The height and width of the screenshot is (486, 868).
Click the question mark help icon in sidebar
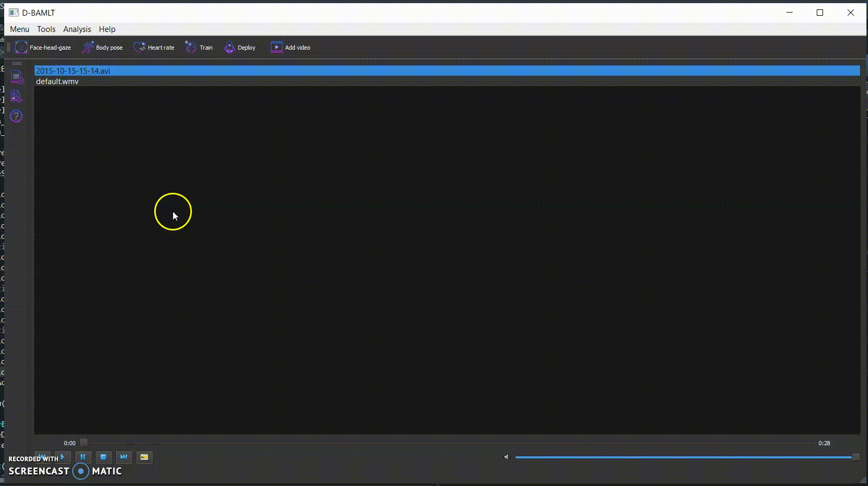(17, 116)
